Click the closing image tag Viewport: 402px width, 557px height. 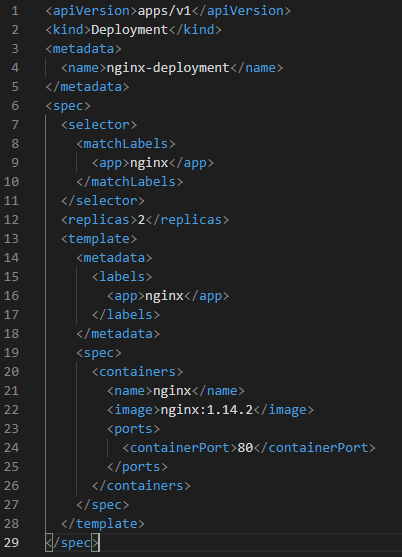coord(284,410)
